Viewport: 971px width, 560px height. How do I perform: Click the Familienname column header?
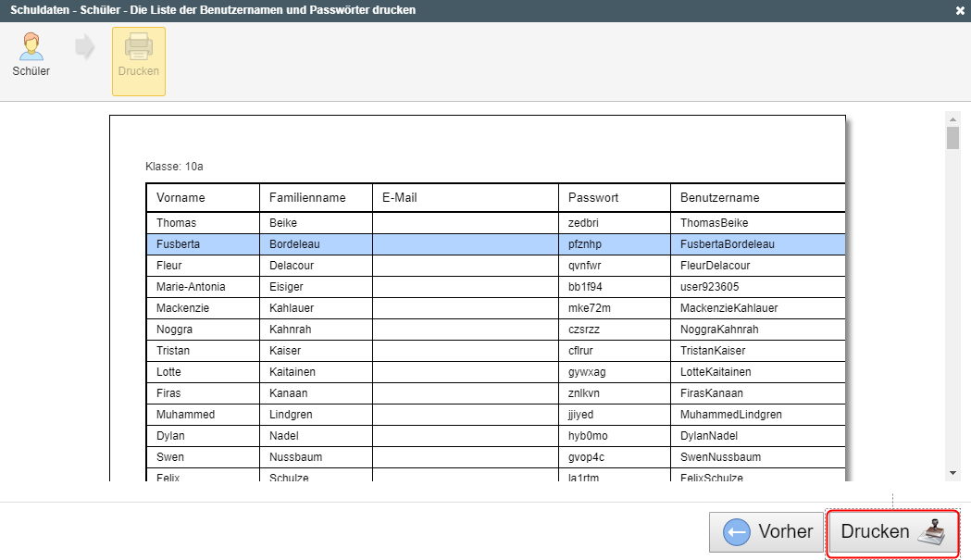tap(316, 197)
